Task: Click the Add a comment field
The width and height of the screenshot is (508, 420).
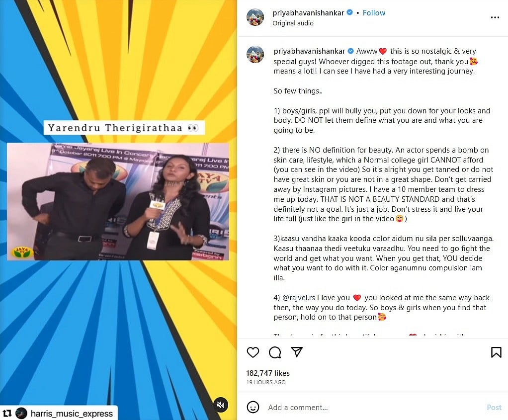Action: 373,408
